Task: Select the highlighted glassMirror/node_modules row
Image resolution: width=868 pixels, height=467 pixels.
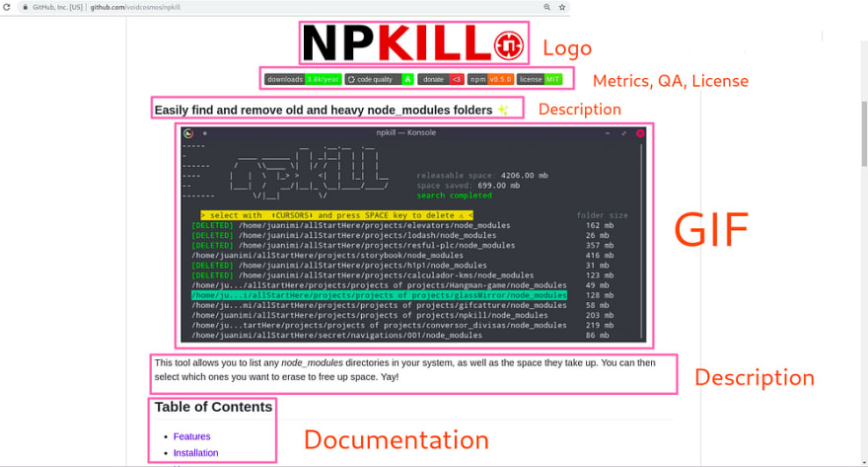Action: 379,295
